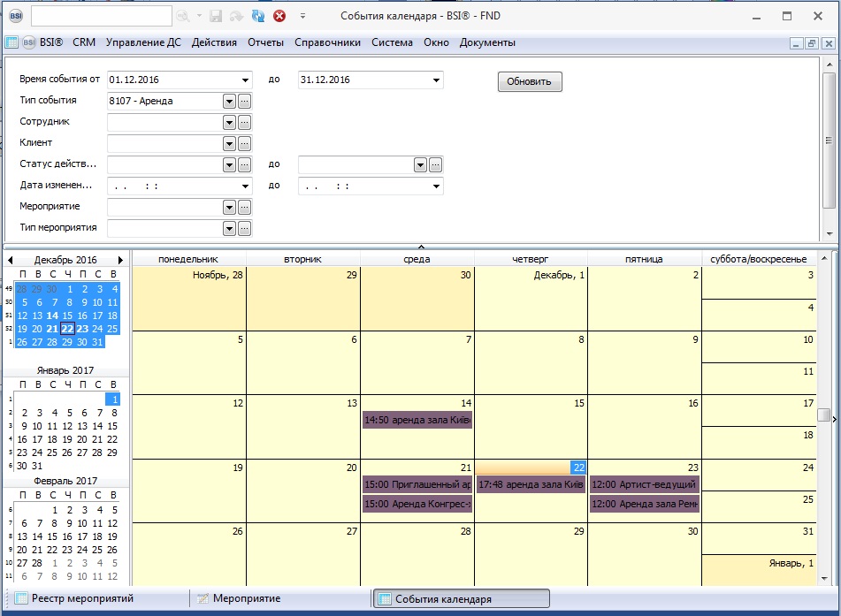Go to previous month in mini calendar
This screenshot has width=841, height=616.
pos(10,261)
